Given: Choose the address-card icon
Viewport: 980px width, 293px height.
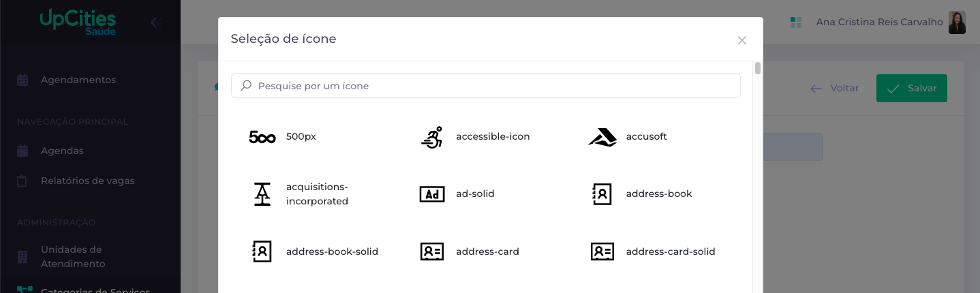Looking at the screenshot, I should [x=432, y=251].
